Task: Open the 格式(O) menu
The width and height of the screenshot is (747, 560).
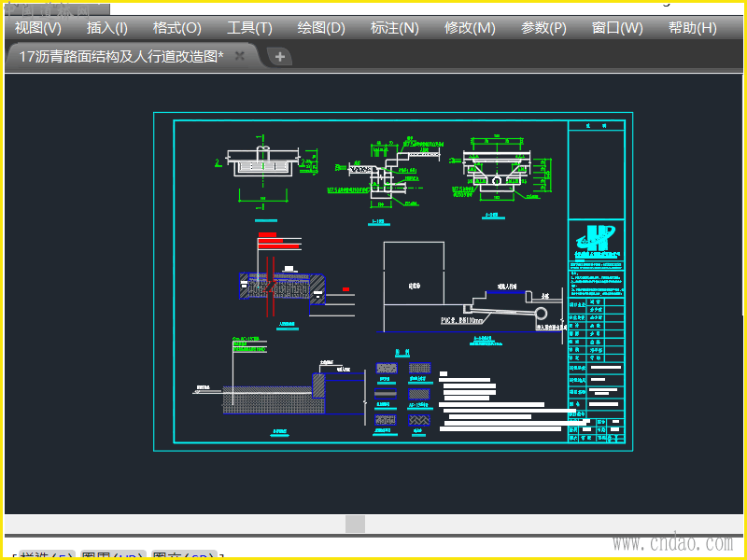Action: point(177,28)
